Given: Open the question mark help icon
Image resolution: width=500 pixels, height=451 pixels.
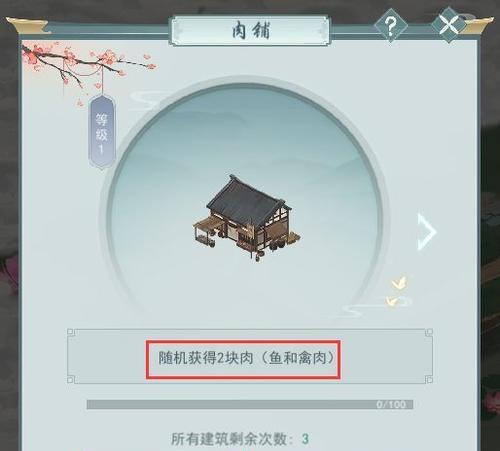Looking at the screenshot, I should [x=391, y=25].
